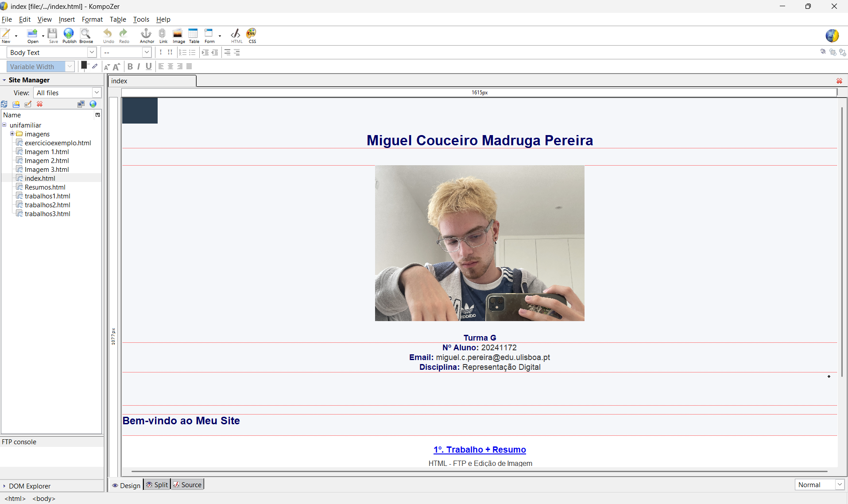Switch to the Source view tab
Viewport: 848px width, 504px height.
[188, 485]
